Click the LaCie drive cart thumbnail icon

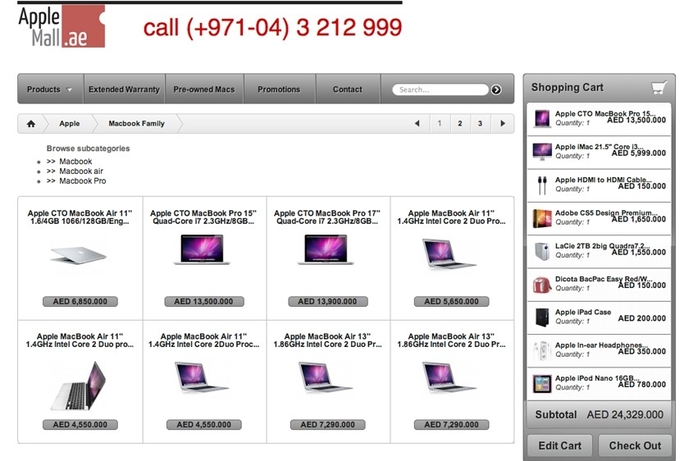pyautogui.click(x=542, y=251)
